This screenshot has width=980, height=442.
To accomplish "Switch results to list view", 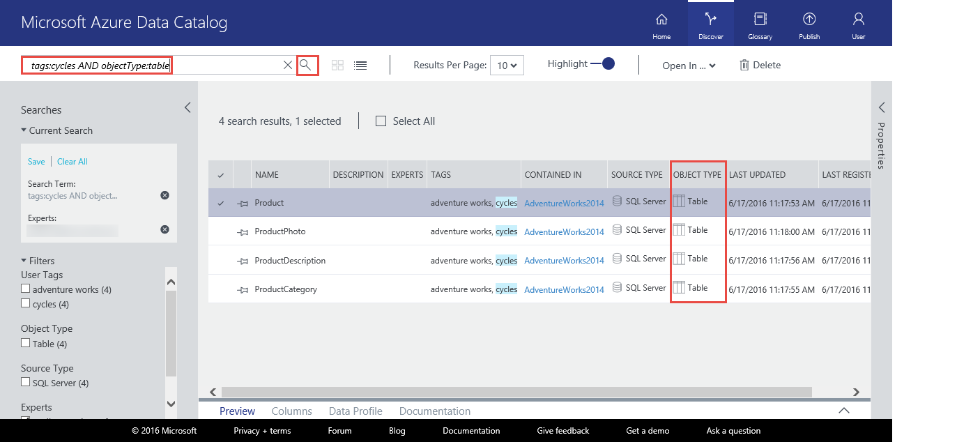I will (360, 65).
